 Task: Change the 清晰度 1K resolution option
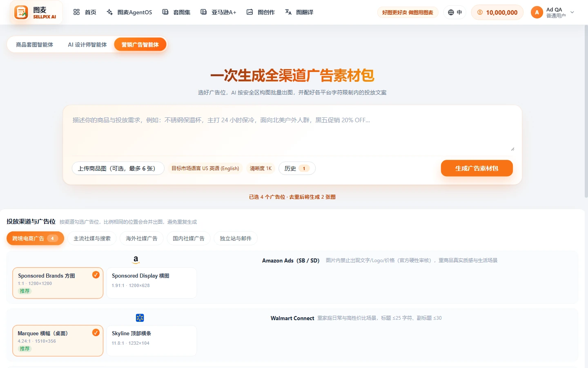tap(261, 168)
